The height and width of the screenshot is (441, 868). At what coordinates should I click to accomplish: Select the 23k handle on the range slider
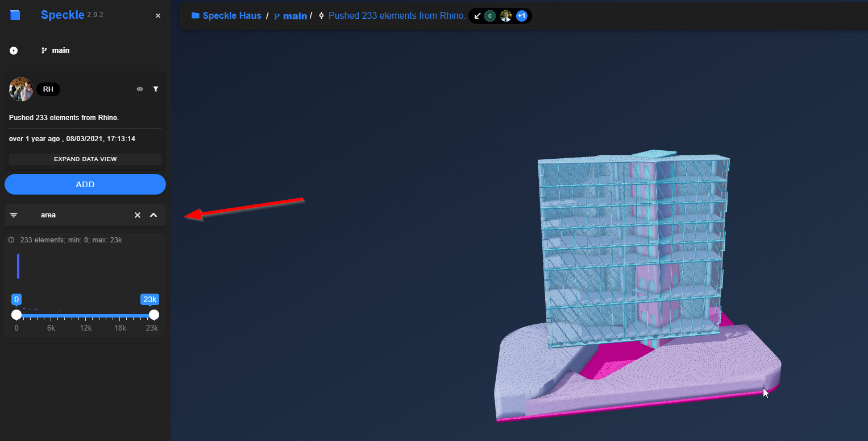pos(153,314)
